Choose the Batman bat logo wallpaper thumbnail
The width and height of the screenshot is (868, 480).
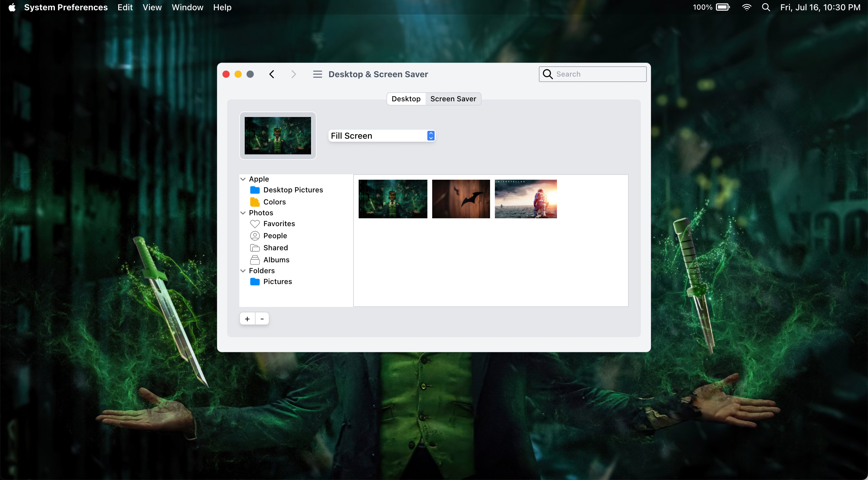coord(461,199)
